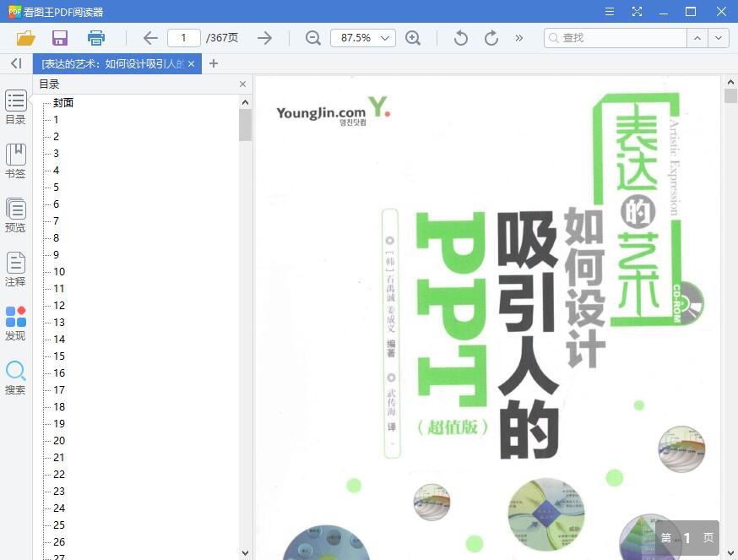
Task: Select outline entry 12
Action: (59, 305)
